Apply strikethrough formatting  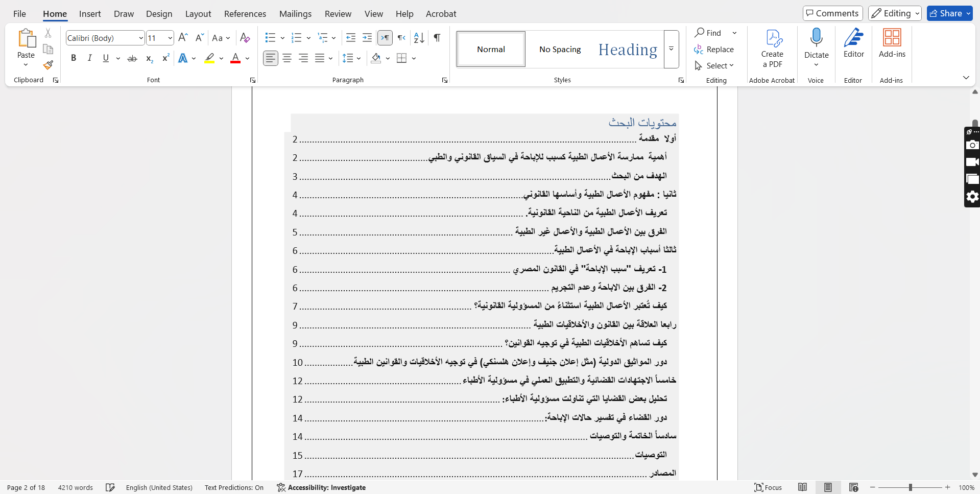132,58
